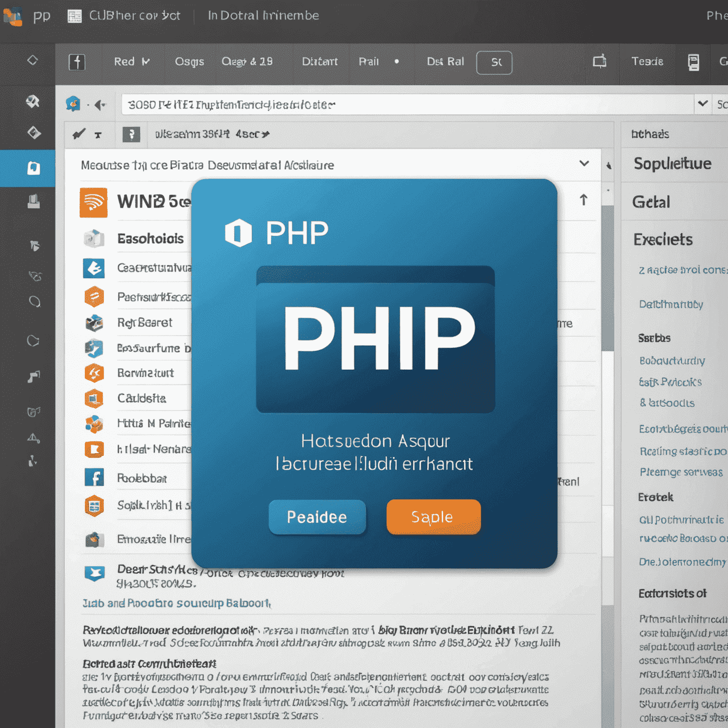Click the Delcimanuby link
Viewport: 728px width, 728px height.
[671, 304]
